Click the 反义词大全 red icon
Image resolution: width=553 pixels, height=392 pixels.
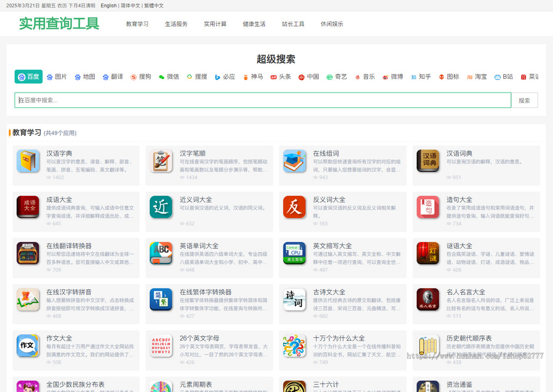tap(295, 207)
